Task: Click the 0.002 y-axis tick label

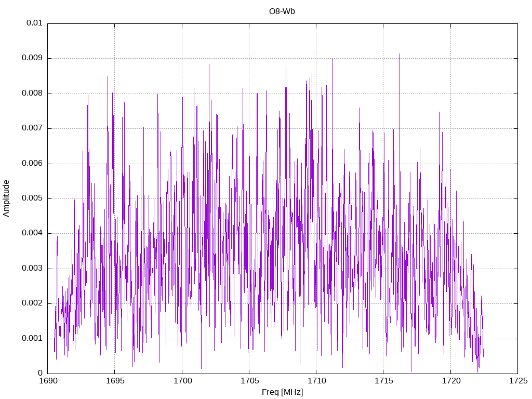Action: (32, 303)
